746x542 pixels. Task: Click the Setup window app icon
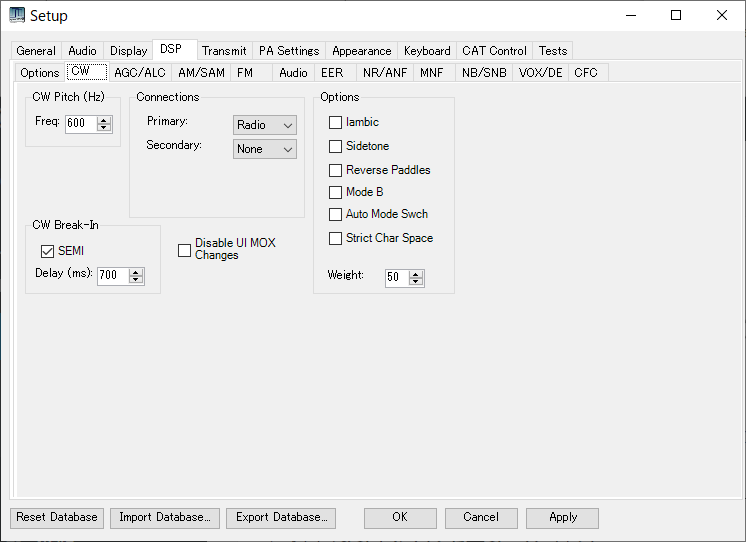point(17,15)
